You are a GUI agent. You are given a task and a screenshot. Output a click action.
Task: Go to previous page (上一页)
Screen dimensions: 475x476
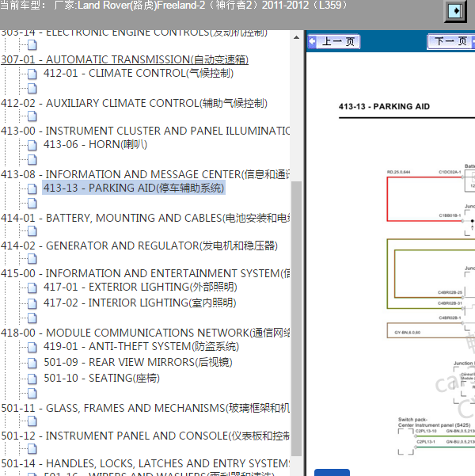[334, 41]
